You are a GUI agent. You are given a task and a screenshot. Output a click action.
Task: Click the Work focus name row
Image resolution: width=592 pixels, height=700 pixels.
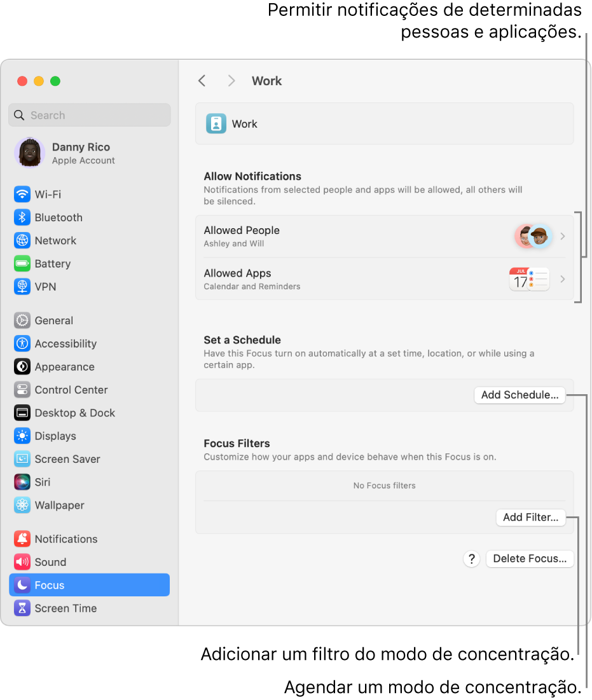tap(385, 124)
